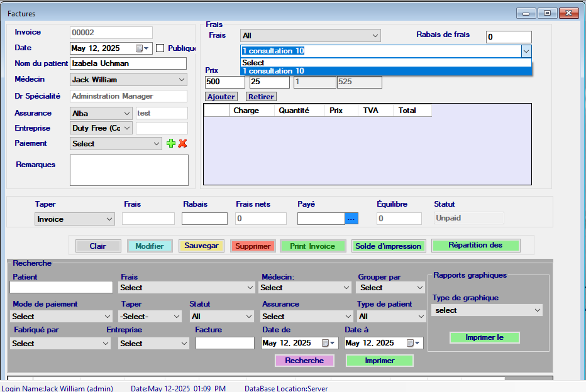Click the Patient search input field
586x392 pixels.
[61, 287]
